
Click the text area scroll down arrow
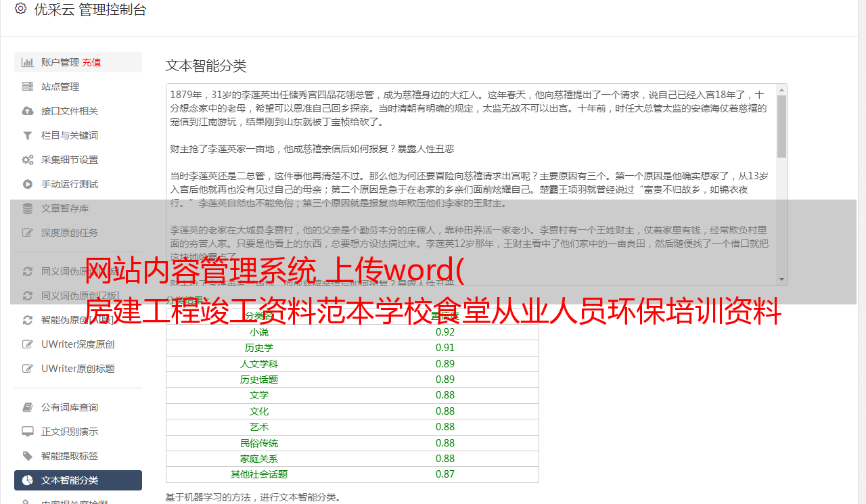781,279
